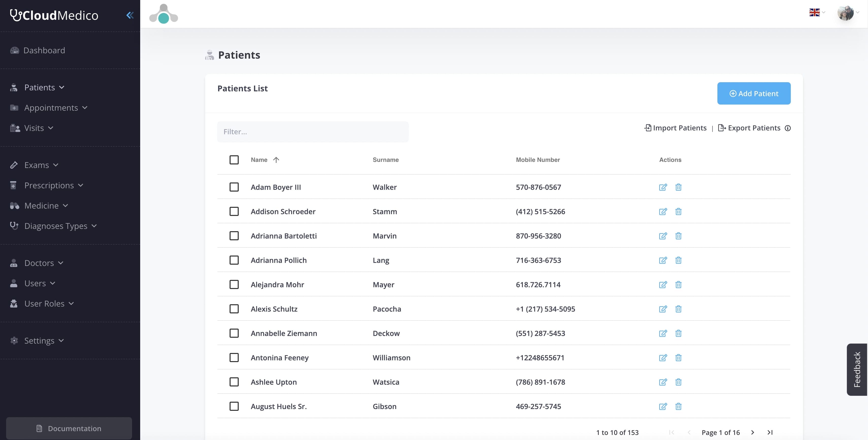The image size is (868, 440).
Task: Click the edit icon for Ashlee Upton
Action: point(663,382)
